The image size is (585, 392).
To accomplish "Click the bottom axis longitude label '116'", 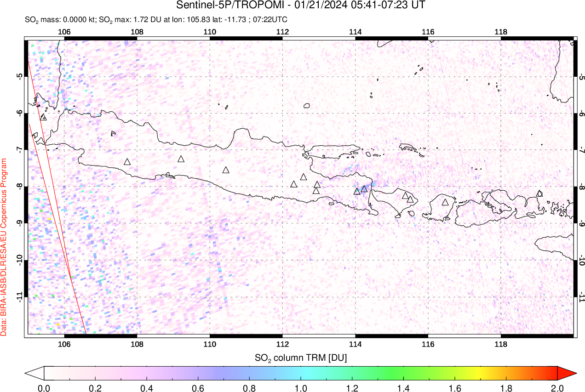I will click(428, 344).
